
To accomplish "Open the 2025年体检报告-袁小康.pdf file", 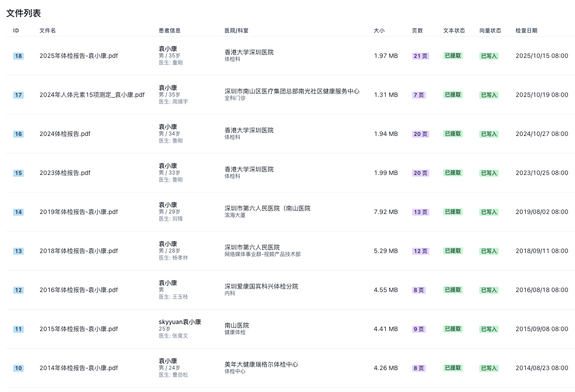I will tap(78, 56).
